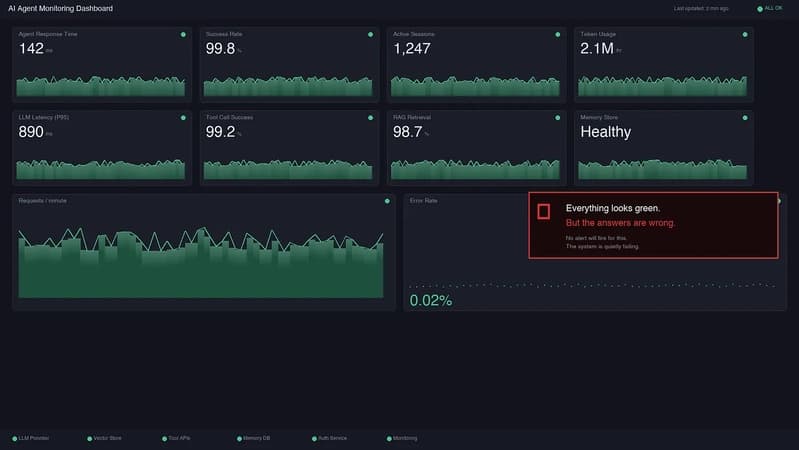
Task: Click the 0.02% error rate value
Action: (431, 301)
